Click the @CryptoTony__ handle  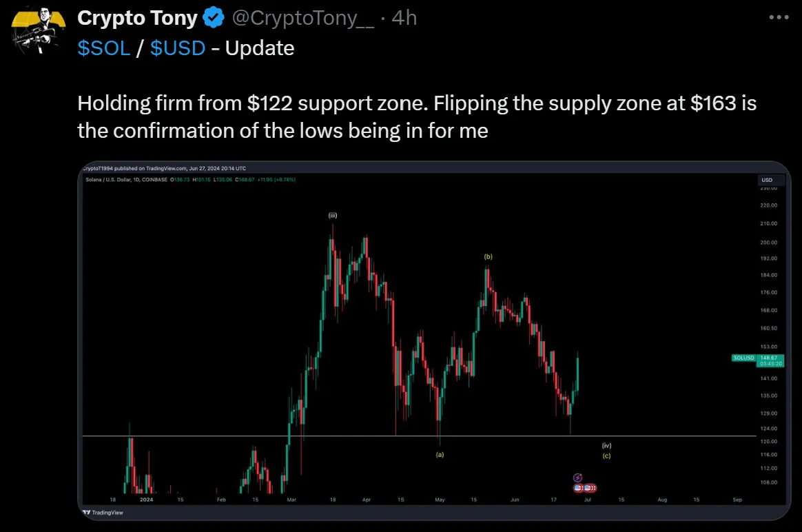302,18
